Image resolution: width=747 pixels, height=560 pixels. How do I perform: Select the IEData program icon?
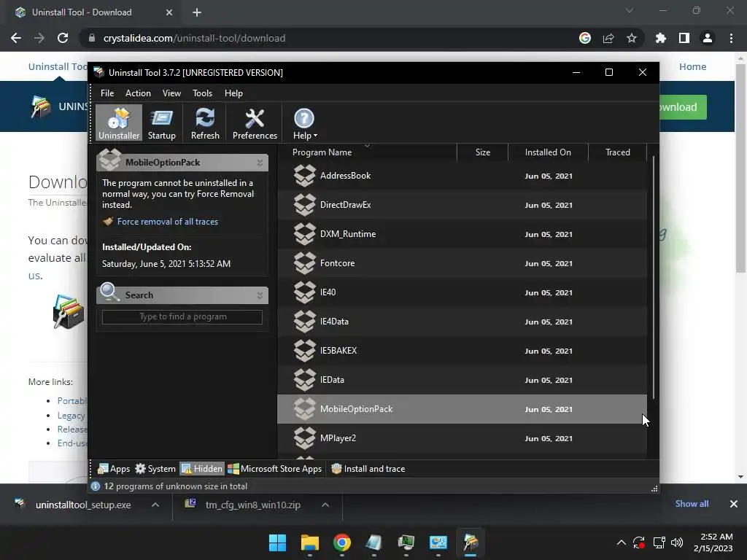click(x=304, y=380)
